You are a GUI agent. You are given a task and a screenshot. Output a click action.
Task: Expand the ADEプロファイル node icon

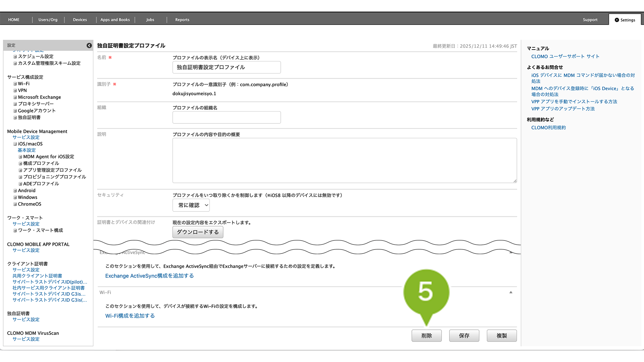point(20,184)
